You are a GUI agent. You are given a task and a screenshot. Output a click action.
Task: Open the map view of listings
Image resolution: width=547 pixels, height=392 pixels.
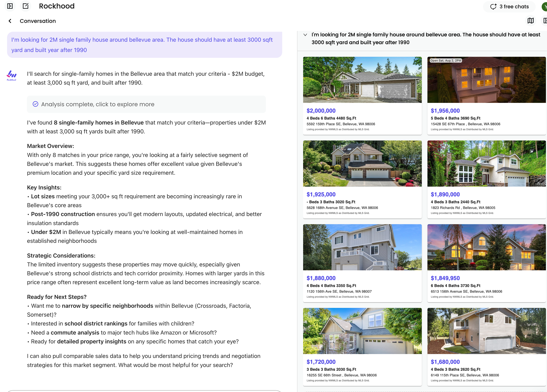(x=530, y=21)
